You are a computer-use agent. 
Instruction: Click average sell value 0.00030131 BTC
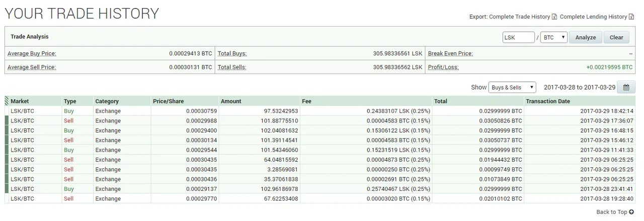pyautogui.click(x=191, y=67)
